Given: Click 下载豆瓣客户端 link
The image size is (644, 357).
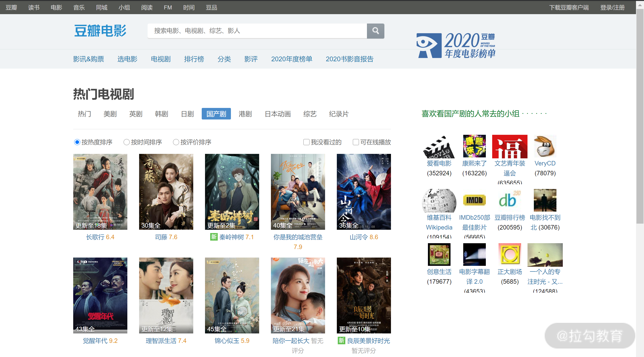Looking at the screenshot, I should tap(568, 8).
